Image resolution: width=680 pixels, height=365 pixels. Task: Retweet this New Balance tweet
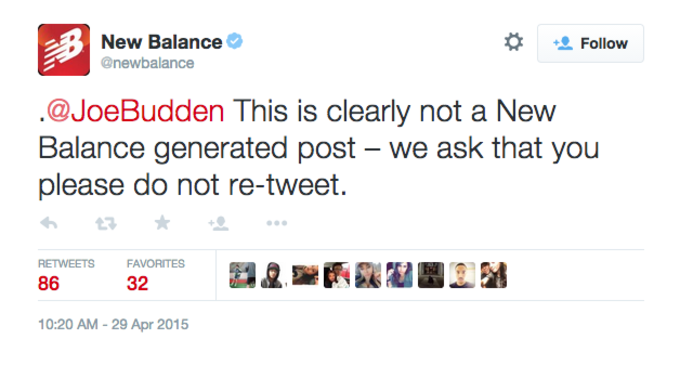click(106, 223)
